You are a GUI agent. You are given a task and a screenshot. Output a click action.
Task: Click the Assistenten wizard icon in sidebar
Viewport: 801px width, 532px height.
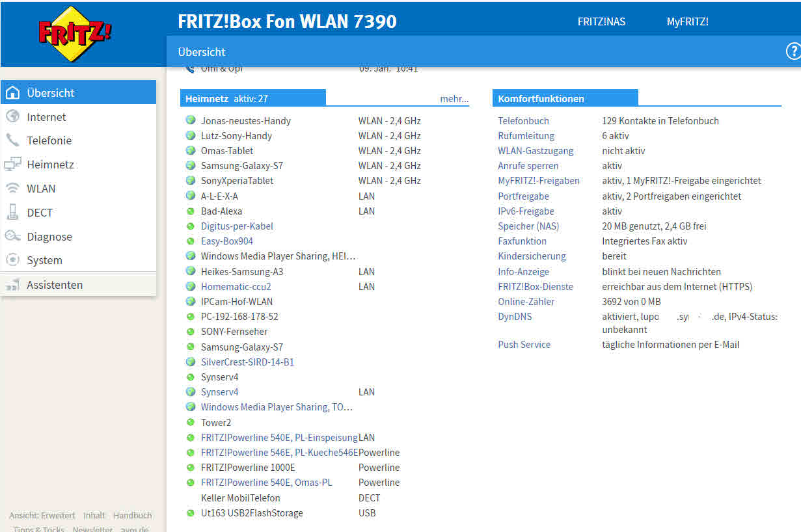12,285
